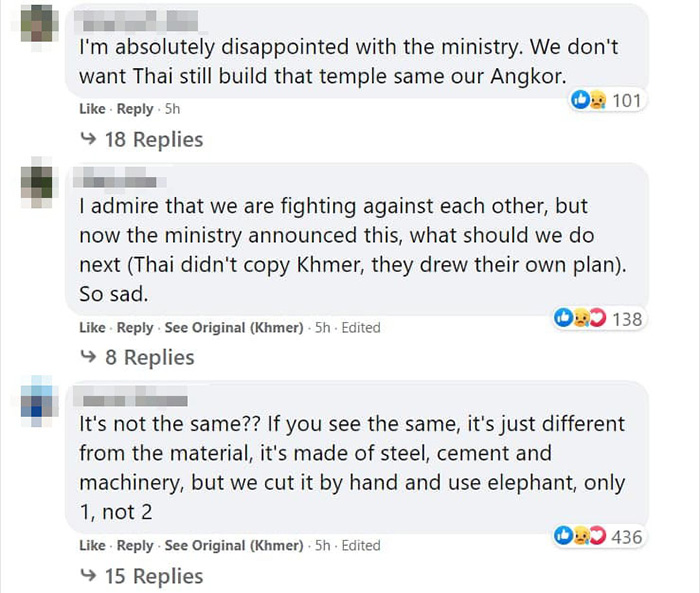
Task: Click the Edited label on third comment
Action: pos(361,545)
